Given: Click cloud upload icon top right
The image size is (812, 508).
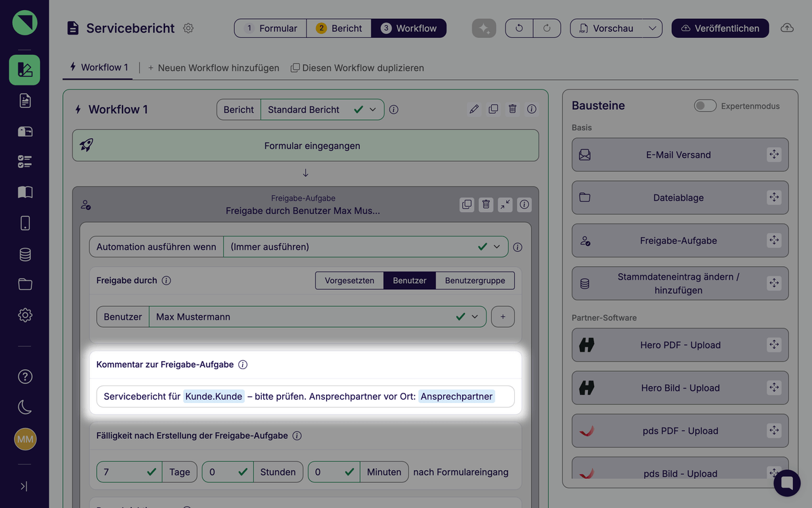Looking at the screenshot, I should [x=787, y=28].
